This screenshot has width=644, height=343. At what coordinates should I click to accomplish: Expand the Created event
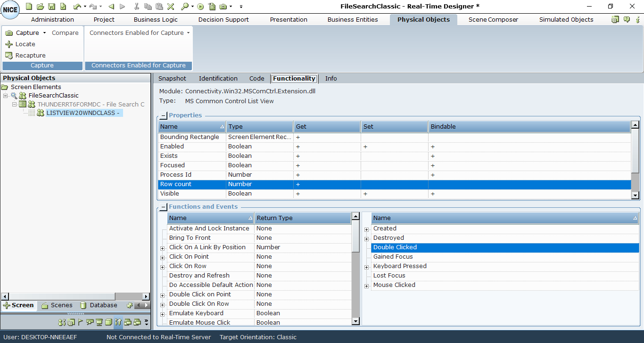point(366,229)
